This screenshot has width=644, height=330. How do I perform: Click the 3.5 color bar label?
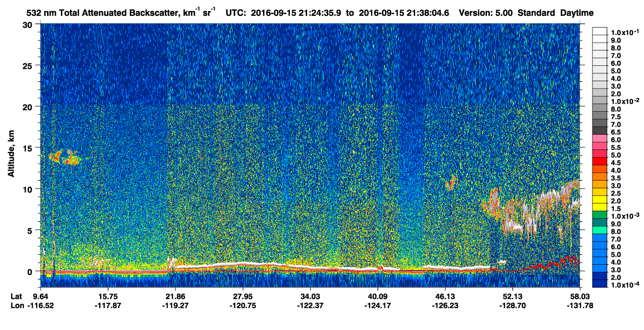pos(615,178)
